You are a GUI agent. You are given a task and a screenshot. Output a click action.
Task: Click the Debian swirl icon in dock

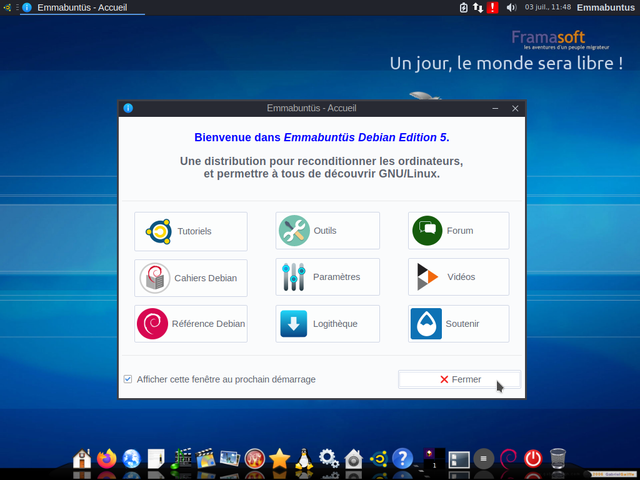pyautogui.click(x=509, y=459)
